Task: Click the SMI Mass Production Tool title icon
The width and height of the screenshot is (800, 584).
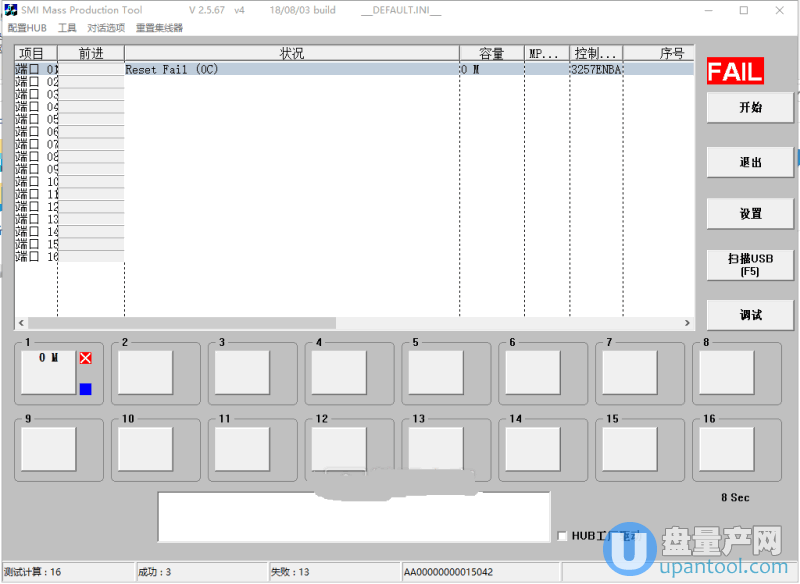Action: pyautogui.click(x=11, y=10)
